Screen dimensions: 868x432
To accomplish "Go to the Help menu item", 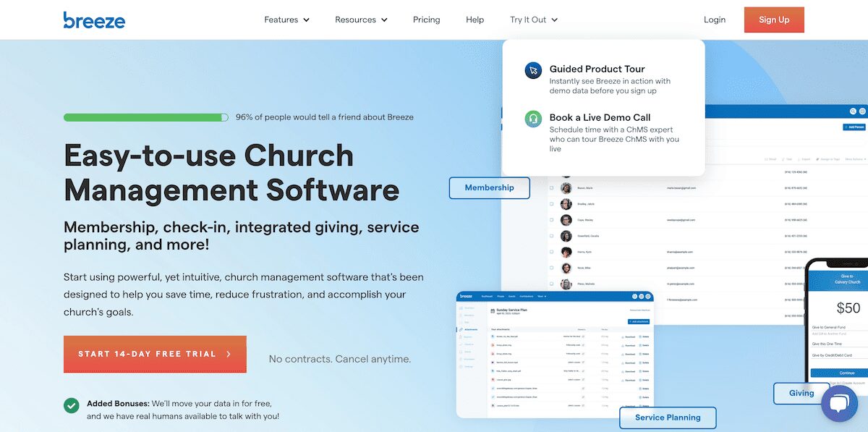I will (x=475, y=20).
